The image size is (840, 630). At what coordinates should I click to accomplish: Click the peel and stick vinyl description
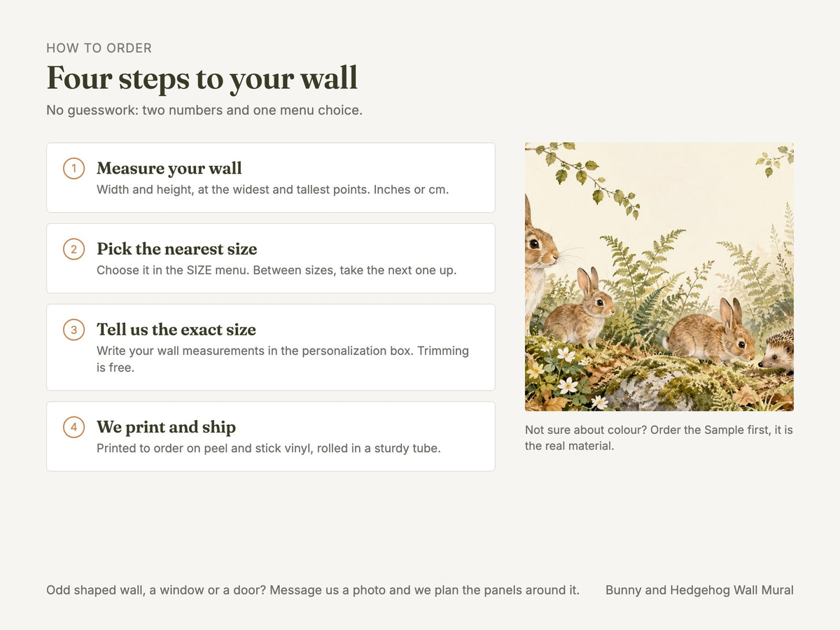click(x=269, y=448)
